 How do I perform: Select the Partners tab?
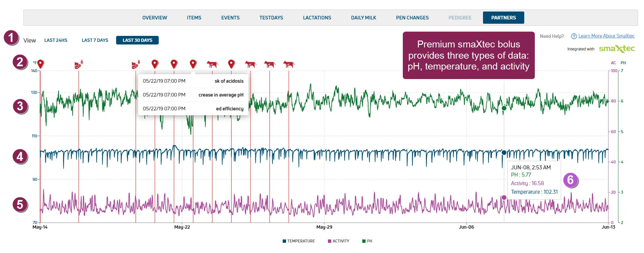click(503, 18)
